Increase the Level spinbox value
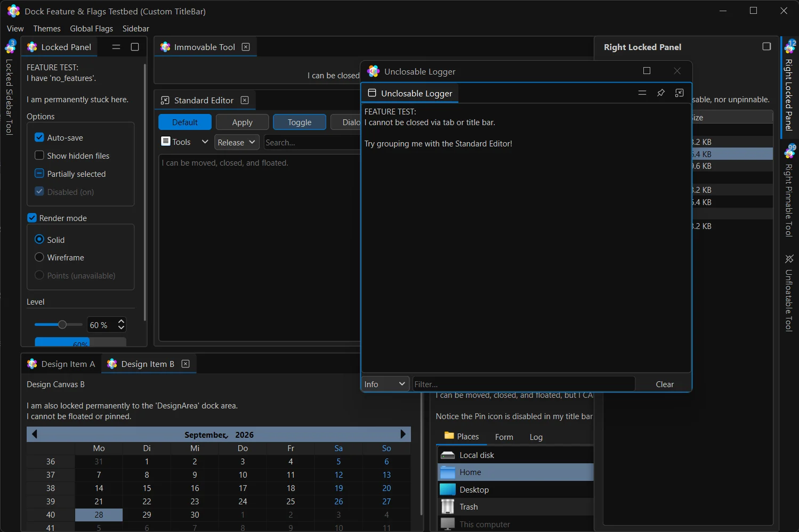Screen dimensions: 799x532 tap(121, 321)
